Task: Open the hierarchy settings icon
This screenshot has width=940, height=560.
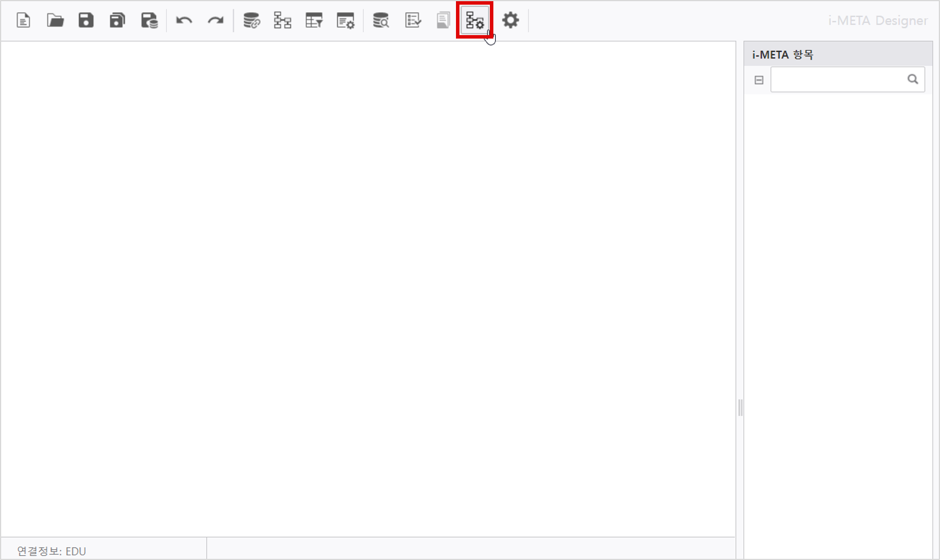Action: tap(475, 20)
